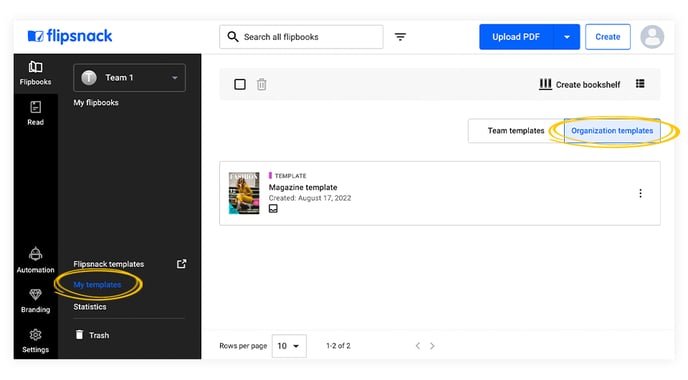Click the '1-2 of 2' pagination text
Viewport: 688px width, 380px height.
click(x=338, y=346)
